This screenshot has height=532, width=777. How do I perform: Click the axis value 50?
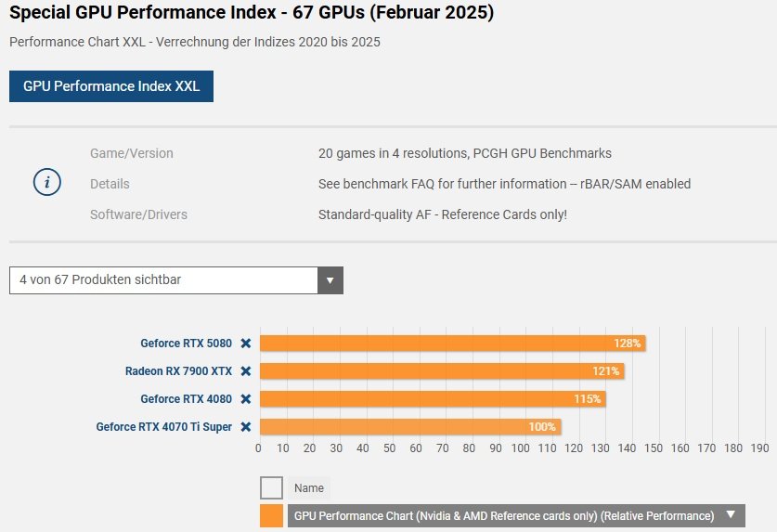point(390,448)
